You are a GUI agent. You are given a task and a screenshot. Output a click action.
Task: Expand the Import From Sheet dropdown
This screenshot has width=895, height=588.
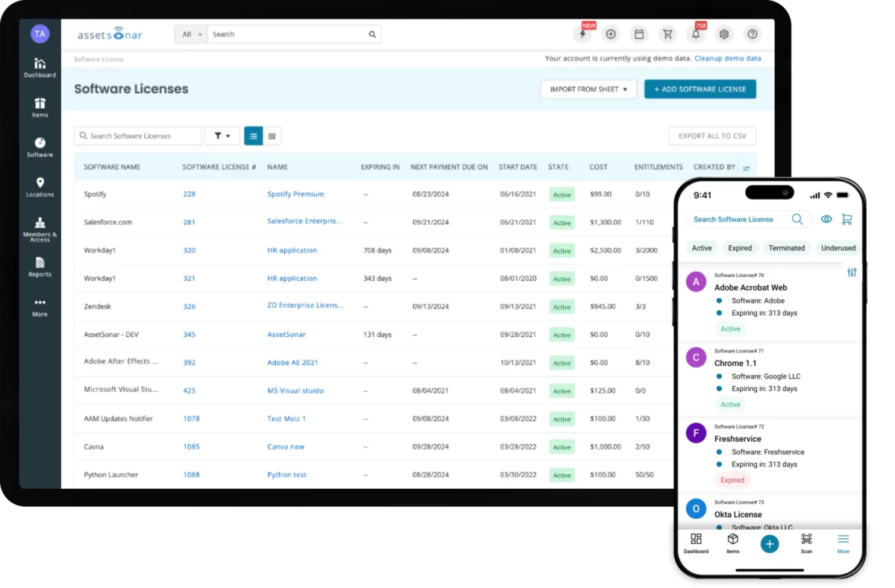(588, 89)
